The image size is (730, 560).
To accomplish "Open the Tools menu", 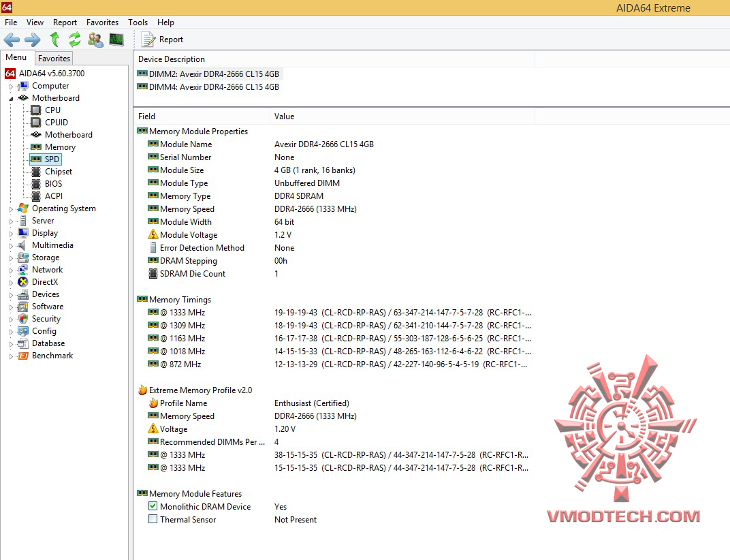I will (138, 22).
